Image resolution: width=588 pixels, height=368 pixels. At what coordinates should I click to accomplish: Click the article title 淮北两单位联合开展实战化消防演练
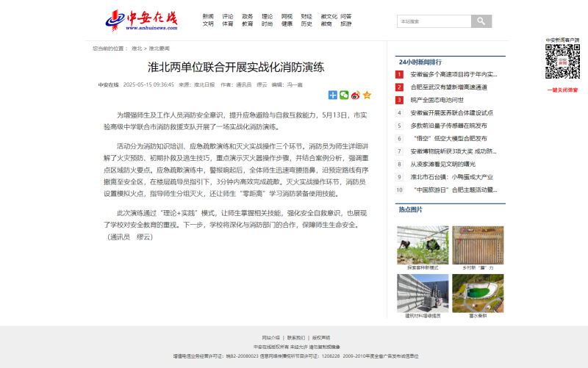click(x=236, y=68)
